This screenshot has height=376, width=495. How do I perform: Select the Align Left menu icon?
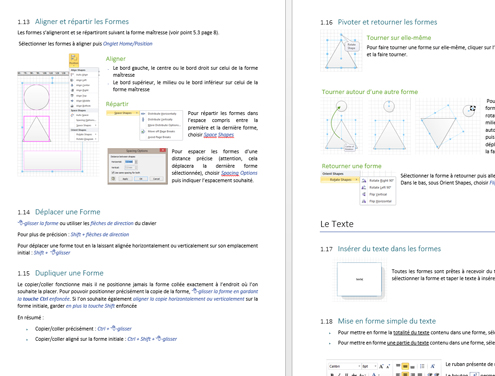click(72, 80)
